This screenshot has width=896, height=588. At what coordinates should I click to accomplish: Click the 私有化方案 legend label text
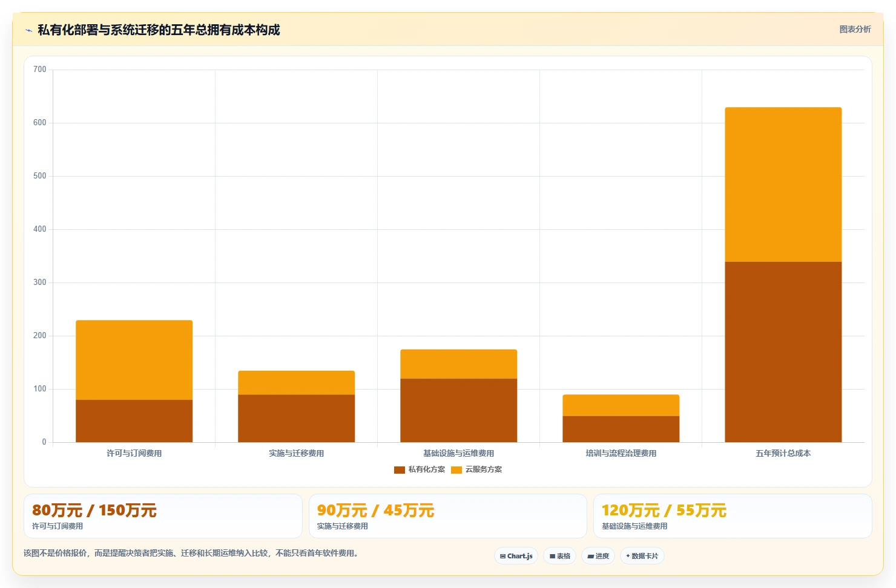point(426,469)
